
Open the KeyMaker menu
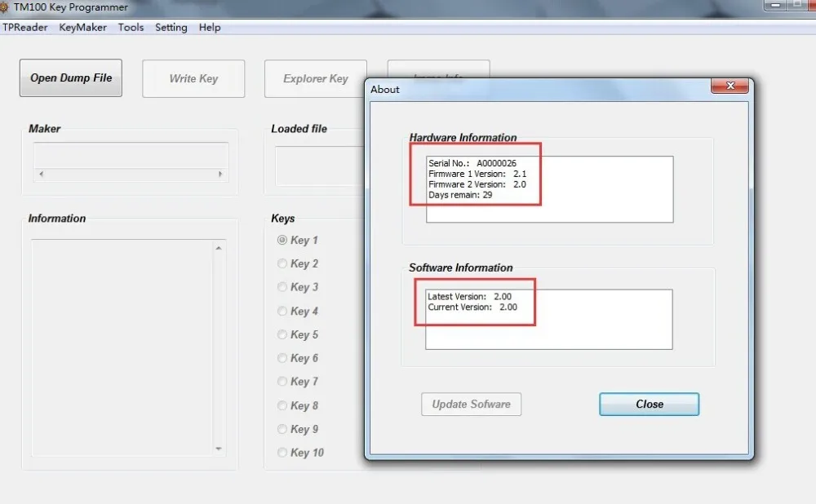pos(82,27)
